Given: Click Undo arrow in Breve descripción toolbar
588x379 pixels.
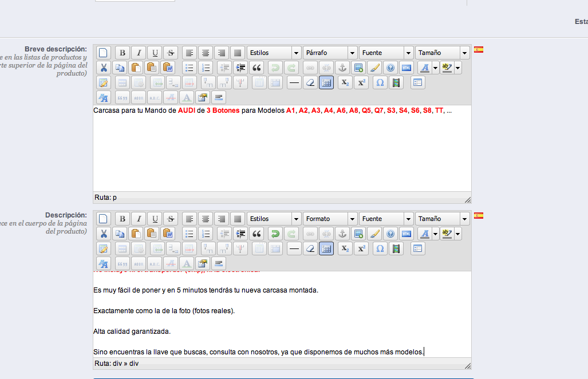Looking at the screenshot, I should pos(275,68).
